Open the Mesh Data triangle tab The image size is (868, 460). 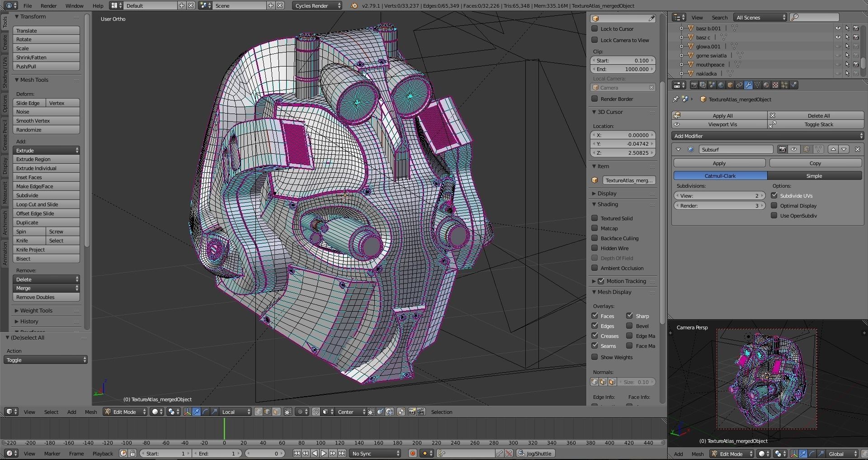[757, 85]
